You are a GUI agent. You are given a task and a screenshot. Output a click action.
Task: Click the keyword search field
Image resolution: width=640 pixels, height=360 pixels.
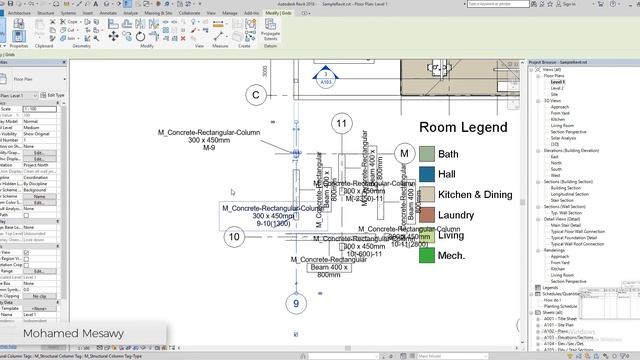pyautogui.click(x=498, y=4)
